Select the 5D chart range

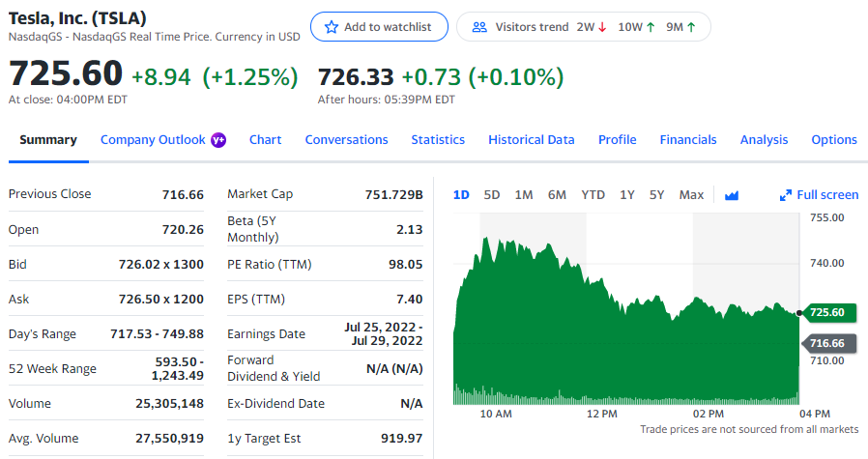click(492, 195)
